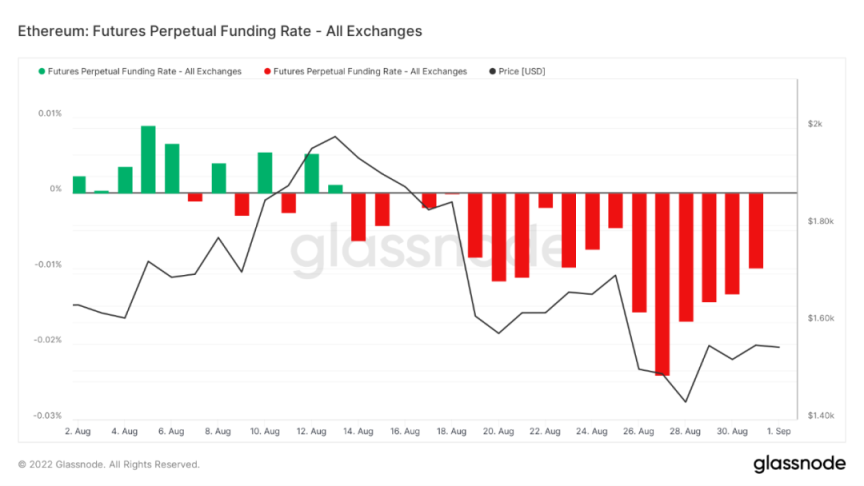Toggle the red Funding Rate legend dot

coord(267,72)
